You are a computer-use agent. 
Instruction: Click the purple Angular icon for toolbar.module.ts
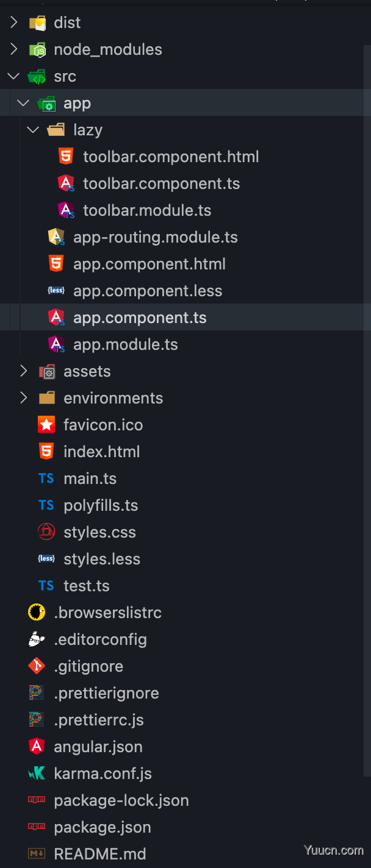tap(66, 210)
